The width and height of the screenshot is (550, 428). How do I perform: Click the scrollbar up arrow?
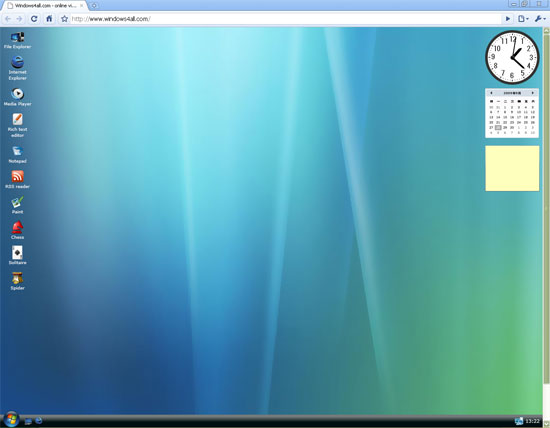coord(546,31)
